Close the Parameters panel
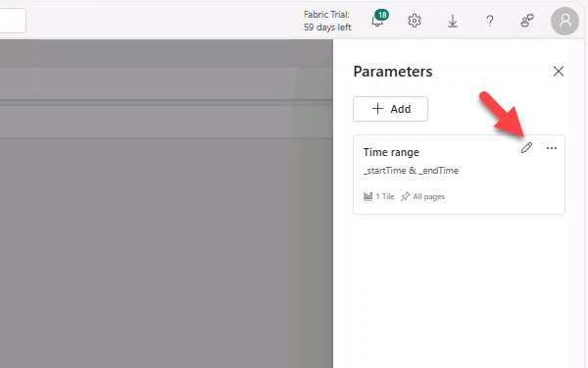The image size is (588, 368). tap(559, 72)
